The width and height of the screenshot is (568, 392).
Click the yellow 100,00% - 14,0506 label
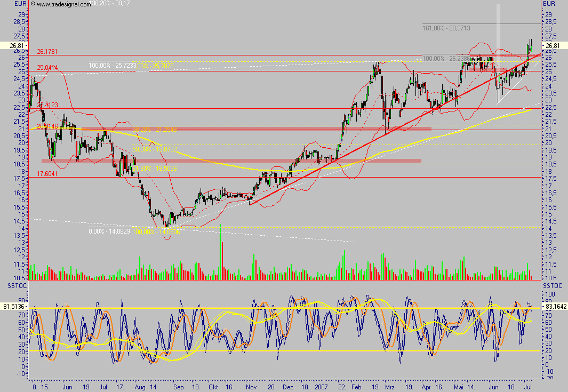click(x=156, y=232)
